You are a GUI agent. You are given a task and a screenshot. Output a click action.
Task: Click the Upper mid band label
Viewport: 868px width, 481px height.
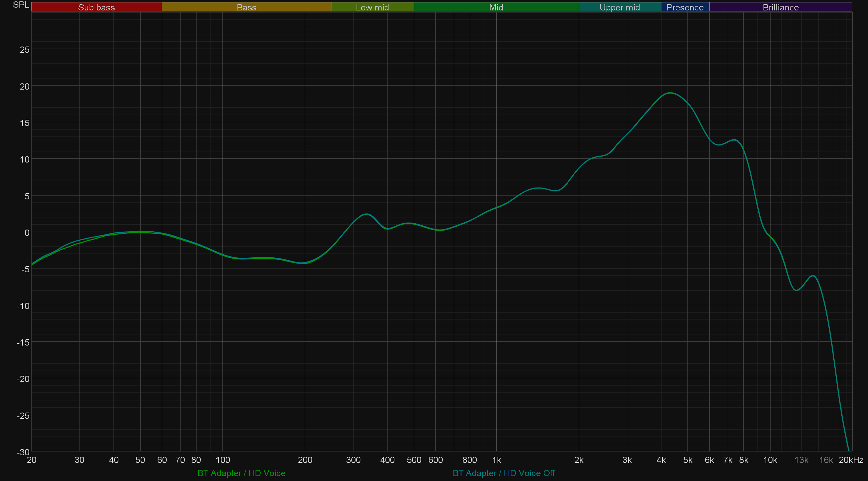pyautogui.click(x=619, y=7)
